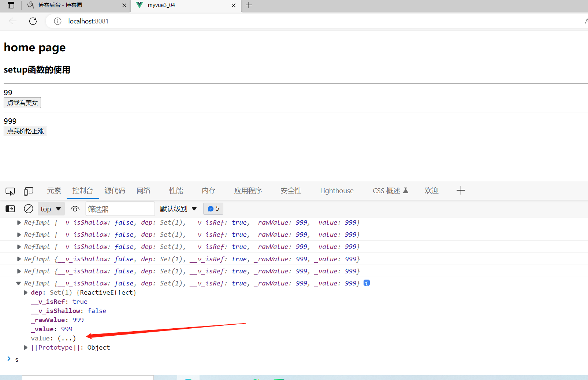This screenshot has height=380, width=588.
Task: Collapse the expanded RefImpl object
Action: click(x=18, y=283)
